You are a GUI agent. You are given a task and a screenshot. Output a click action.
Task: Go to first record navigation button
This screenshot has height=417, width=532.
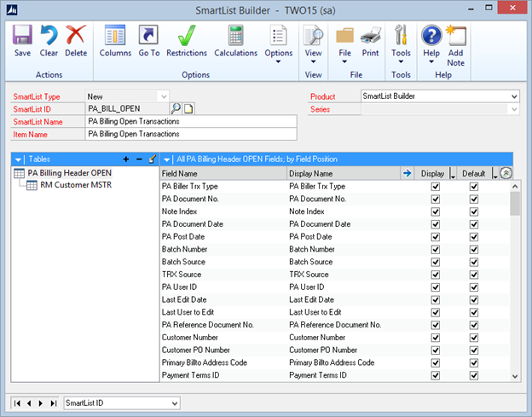point(17,403)
